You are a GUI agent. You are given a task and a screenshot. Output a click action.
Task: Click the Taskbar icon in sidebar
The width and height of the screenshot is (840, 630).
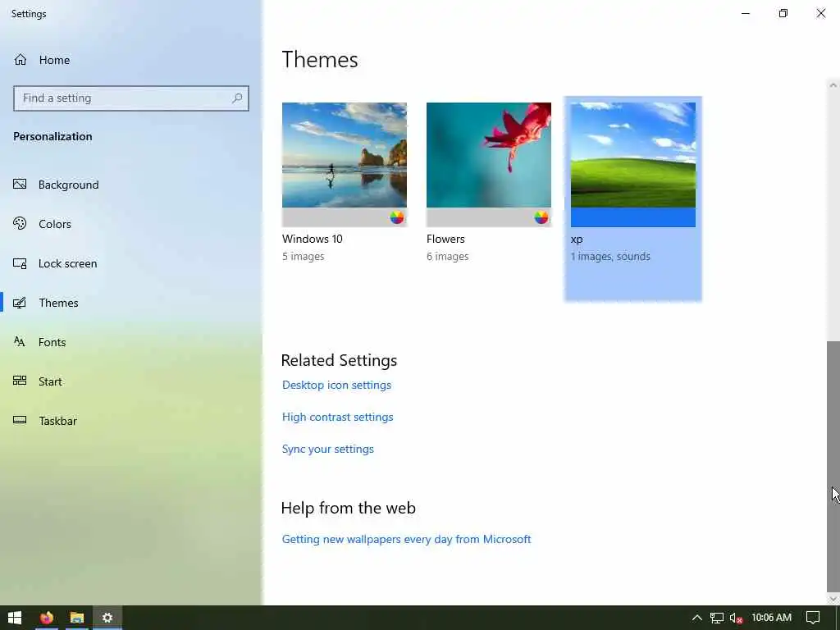pyautogui.click(x=20, y=420)
